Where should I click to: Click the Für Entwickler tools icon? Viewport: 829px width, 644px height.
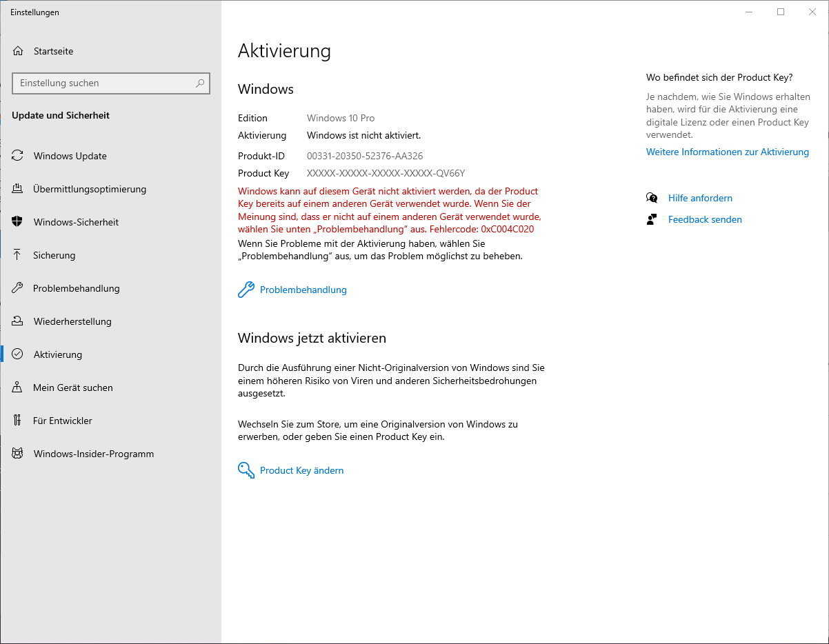(18, 421)
